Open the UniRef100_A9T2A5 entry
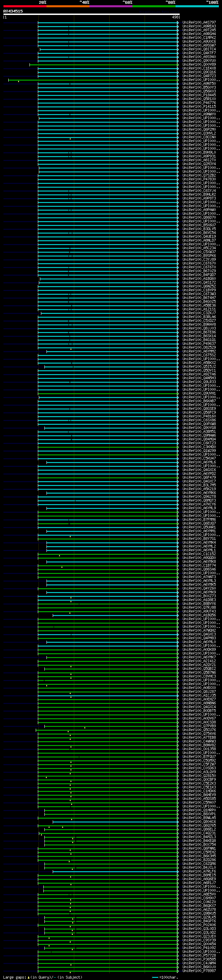Image resolution: width=222 pixels, height=980 pixels. click(x=199, y=30)
